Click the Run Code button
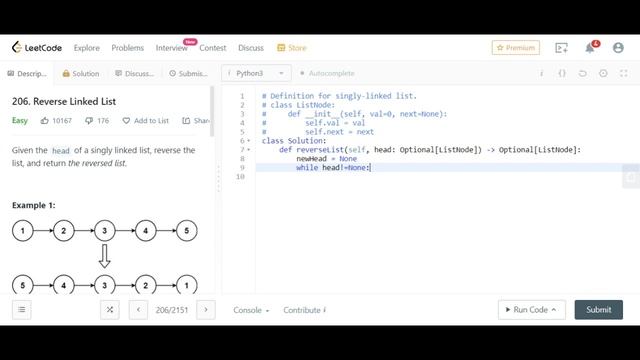 click(531, 310)
